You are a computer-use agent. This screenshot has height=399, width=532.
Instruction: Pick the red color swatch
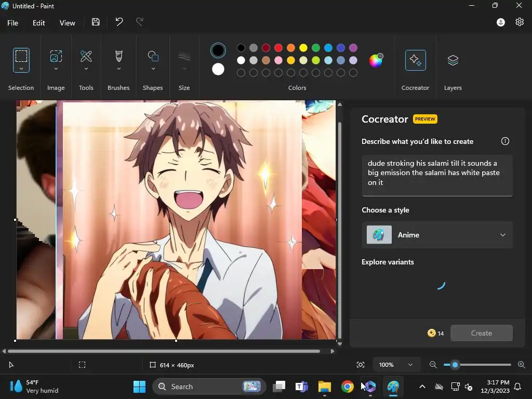point(278,48)
